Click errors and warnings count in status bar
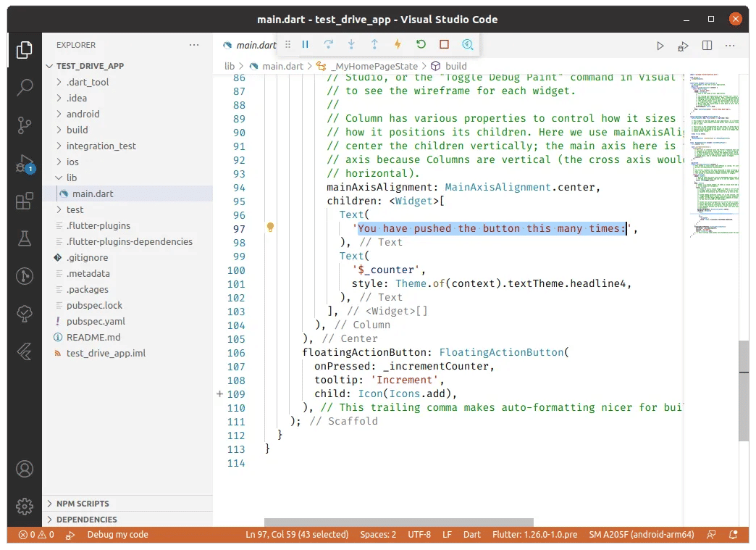756x550 pixels. [x=36, y=535]
